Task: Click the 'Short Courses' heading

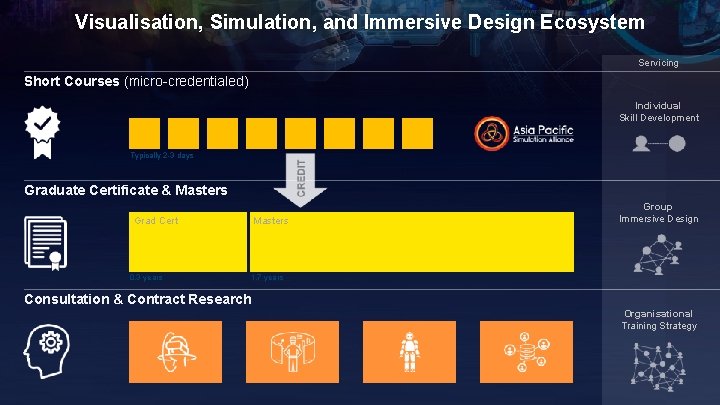Action: 72,81
